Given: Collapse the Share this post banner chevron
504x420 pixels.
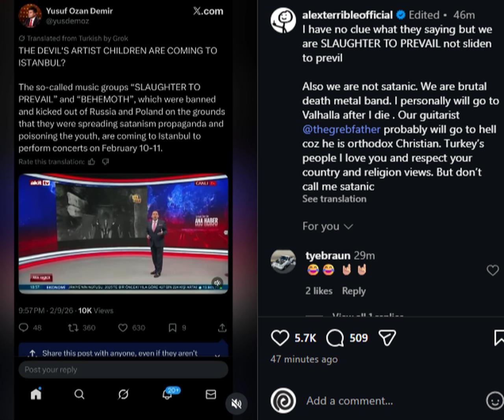Looking at the screenshot, I should (x=217, y=355).
